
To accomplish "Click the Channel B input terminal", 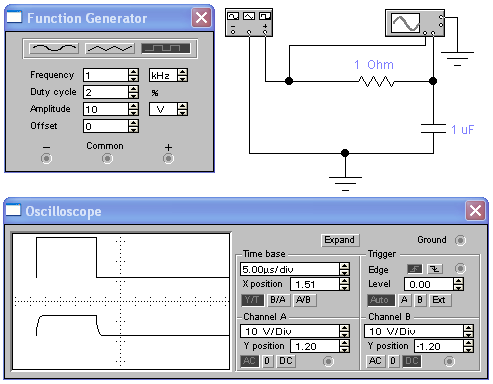I will [449, 361].
